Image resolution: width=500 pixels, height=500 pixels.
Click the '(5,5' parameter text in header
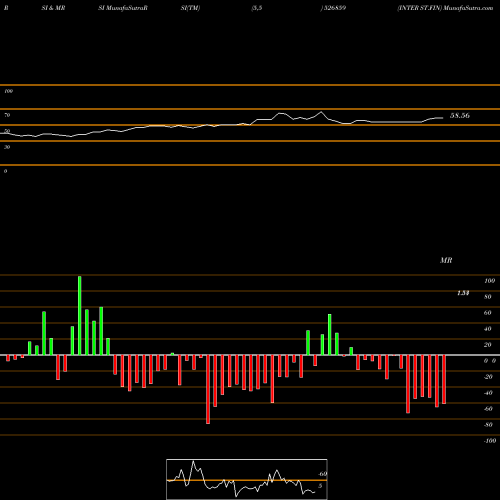[257, 8]
